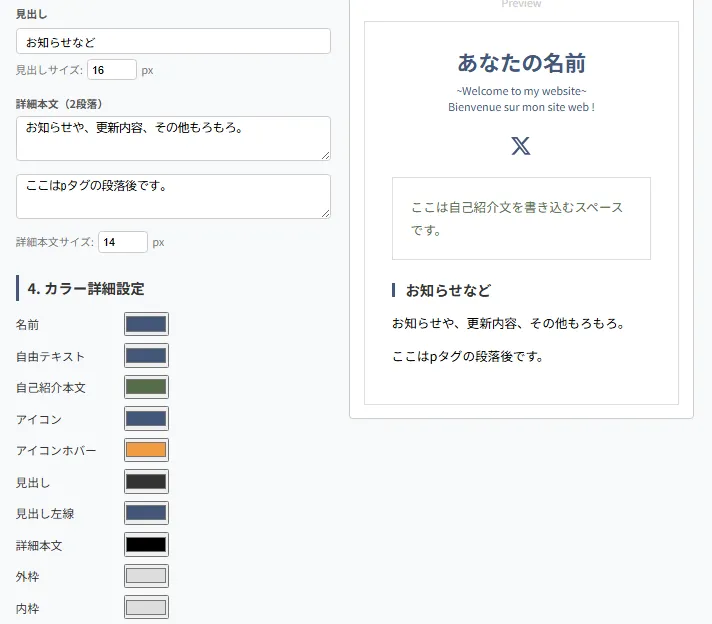Select the orange アイコンホバー color swatch
The image size is (712, 624).
tap(146, 450)
